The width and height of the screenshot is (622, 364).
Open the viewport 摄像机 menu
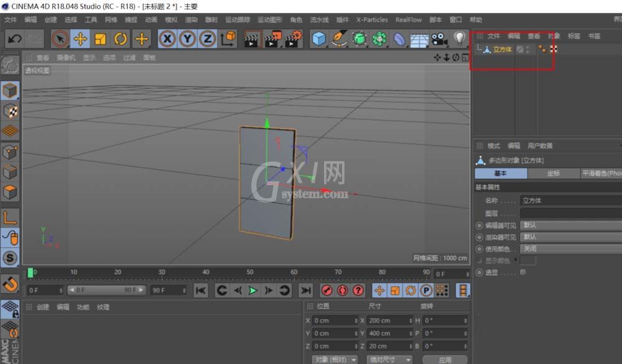[66, 58]
